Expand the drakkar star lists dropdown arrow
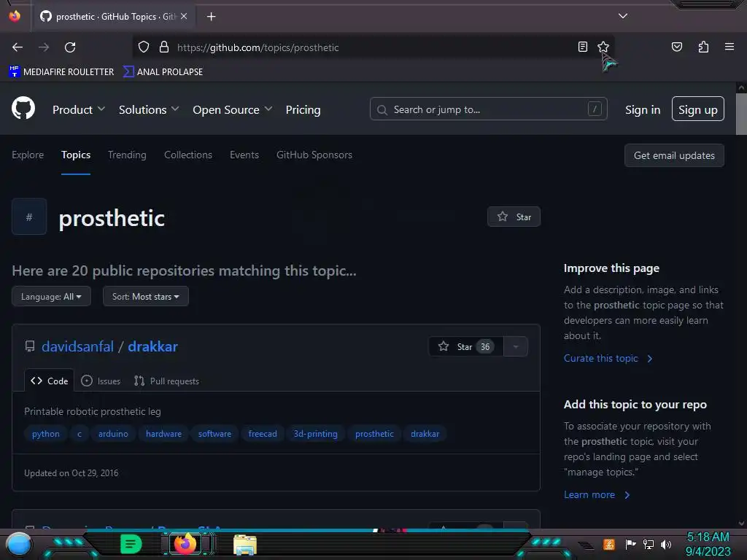Viewport: 747px width, 560px height. [x=516, y=346]
